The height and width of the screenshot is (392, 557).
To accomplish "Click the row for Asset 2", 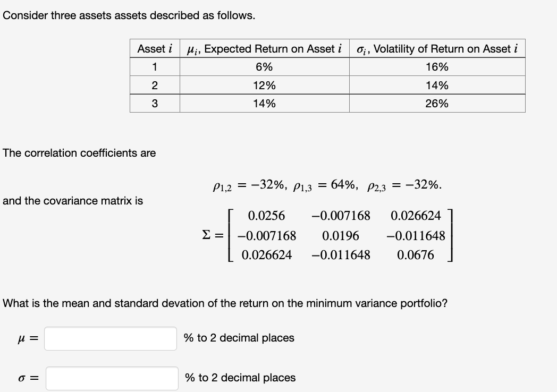I will point(155,85).
